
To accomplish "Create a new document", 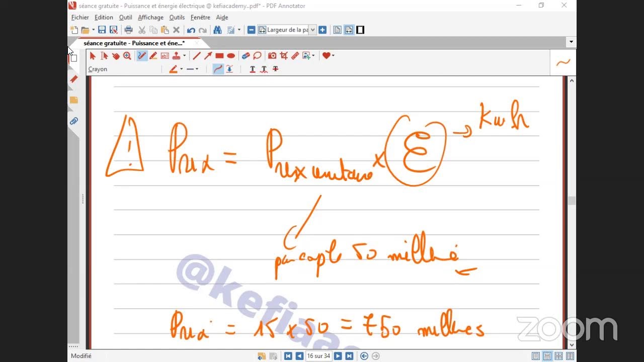I will click(x=74, y=30).
